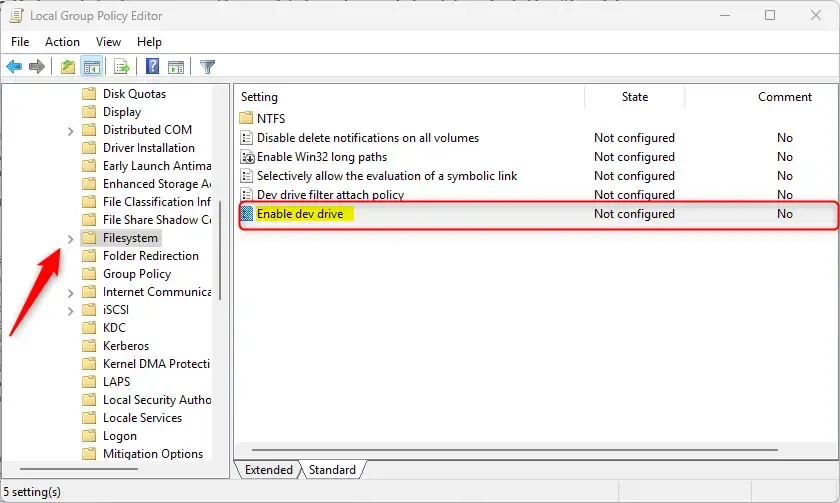The image size is (840, 503).
Task: Switch to the Extended tab
Action: [x=268, y=470]
